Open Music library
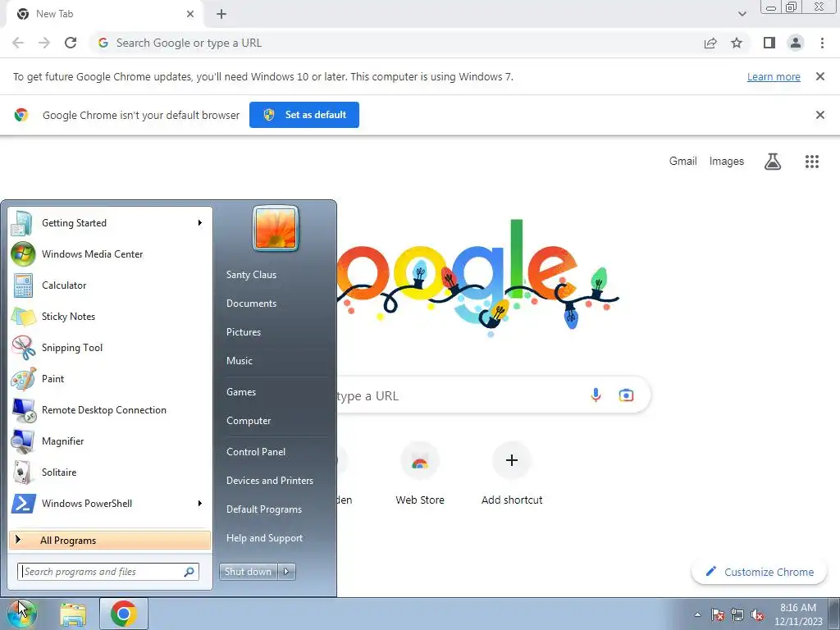The width and height of the screenshot is (840, 630). click(x=240, y=361)
